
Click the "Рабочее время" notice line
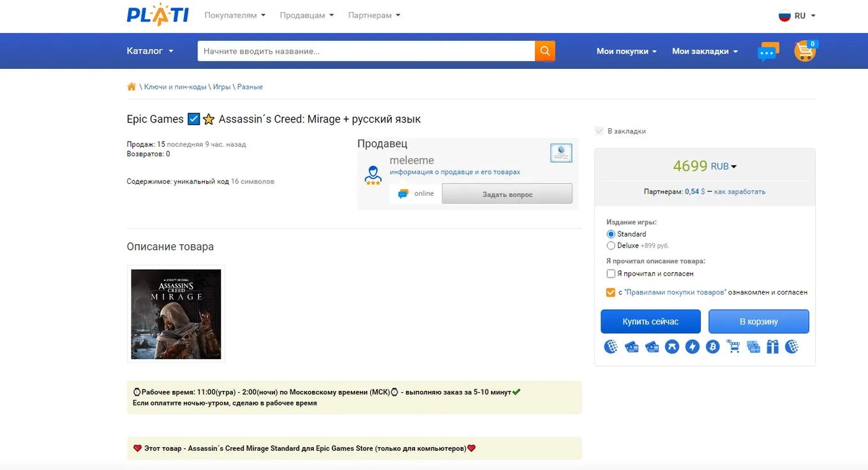click(327, 392)
